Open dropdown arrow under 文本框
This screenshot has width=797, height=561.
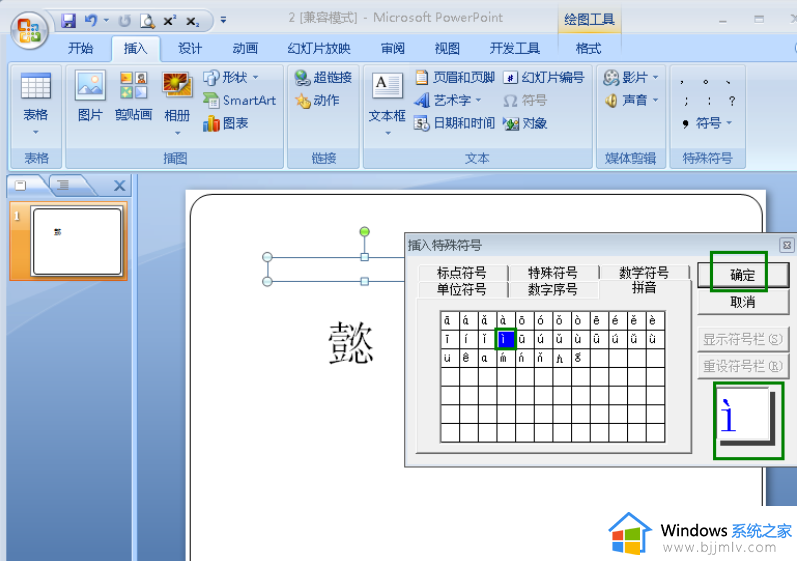(388, 133)
